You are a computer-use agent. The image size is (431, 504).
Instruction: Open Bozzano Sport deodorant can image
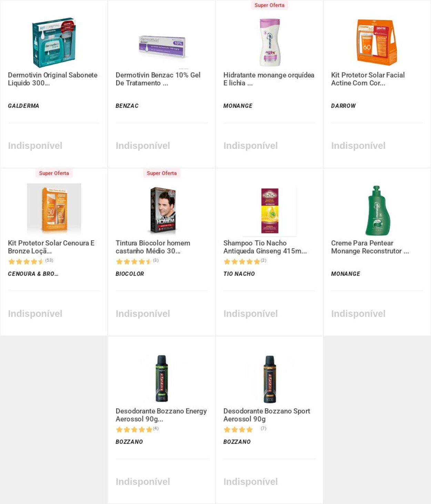pos(270,378)
